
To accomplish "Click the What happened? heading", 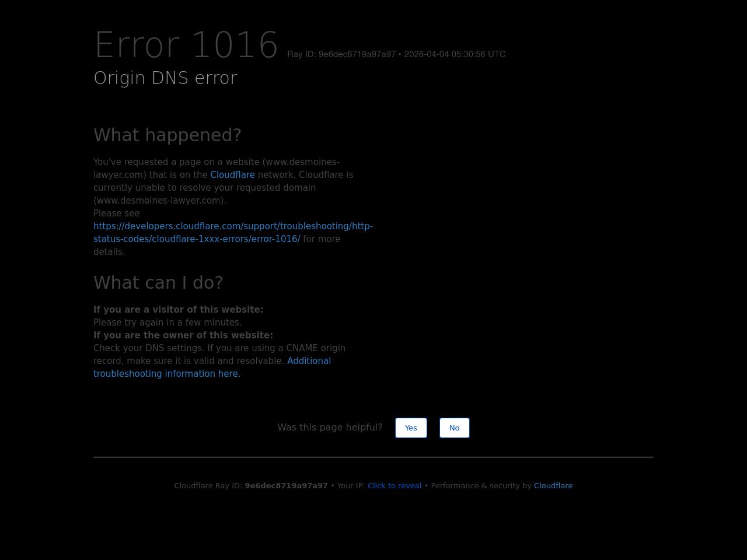I will (167, 135).
